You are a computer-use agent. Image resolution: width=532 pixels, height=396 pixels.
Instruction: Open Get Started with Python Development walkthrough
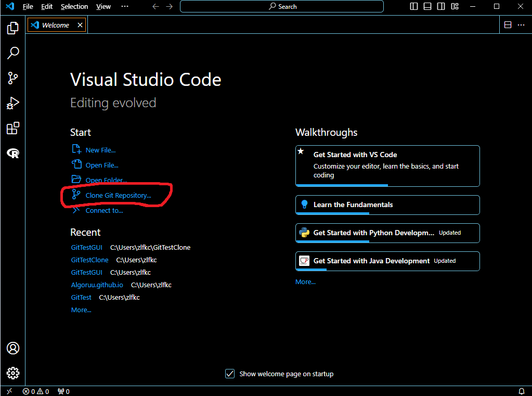(387, 233)
